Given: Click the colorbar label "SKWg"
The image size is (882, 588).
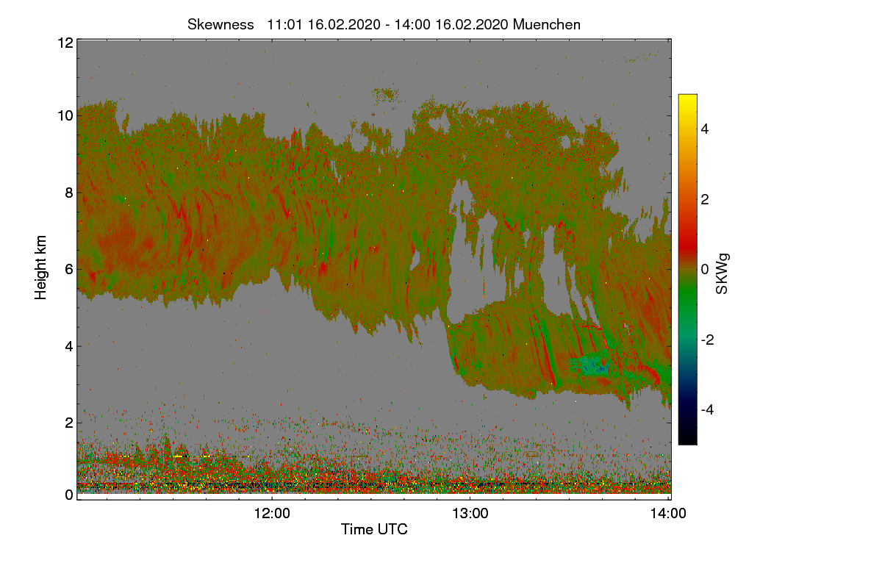Looking at the screenshot, I should click(x=723, y=275).
